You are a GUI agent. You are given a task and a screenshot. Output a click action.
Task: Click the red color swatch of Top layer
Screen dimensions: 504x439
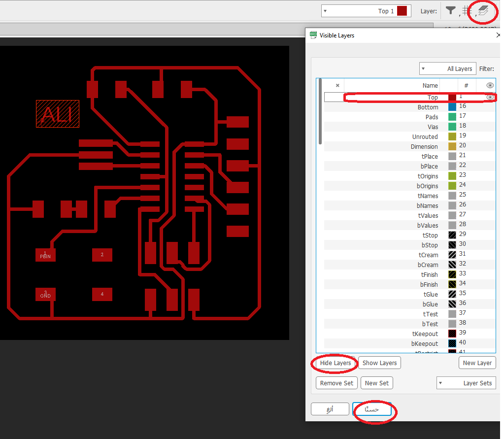[x=452, y=97]
